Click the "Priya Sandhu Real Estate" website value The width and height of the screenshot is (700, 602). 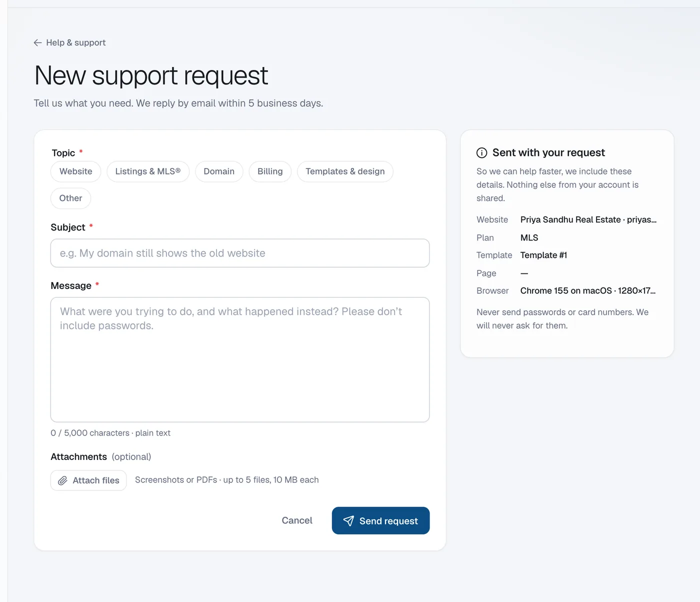click(588, 219)
